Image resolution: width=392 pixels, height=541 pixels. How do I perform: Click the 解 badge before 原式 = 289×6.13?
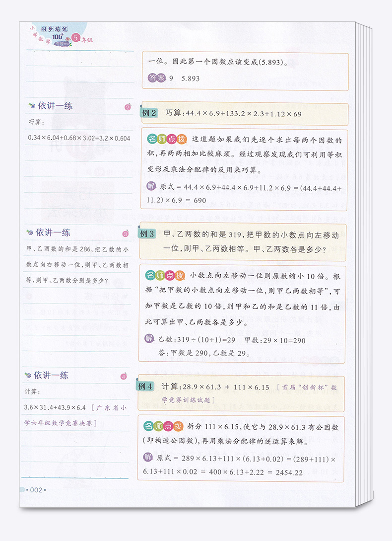(147, 457)
